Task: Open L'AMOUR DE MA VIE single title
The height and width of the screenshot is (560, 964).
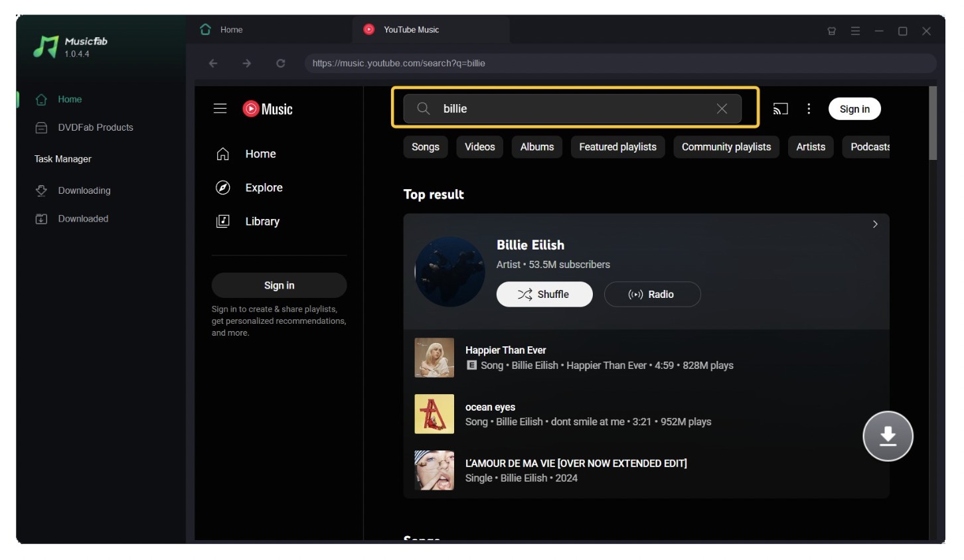Action: pos(576,464)
